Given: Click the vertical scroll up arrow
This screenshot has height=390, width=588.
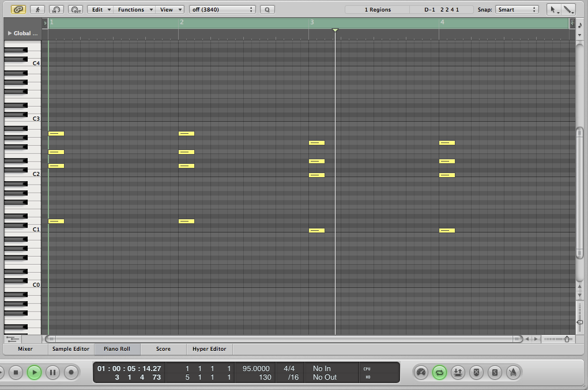Looking at the screenshot, I should pos(580,287).
